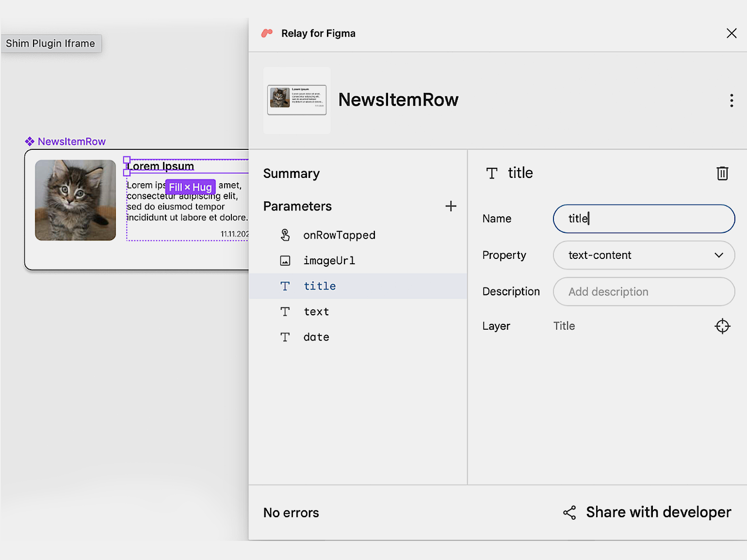The height and width of the screenshot is (560, 747).
Task: Locate the Title layer with target icon
Action: (722, 326)
